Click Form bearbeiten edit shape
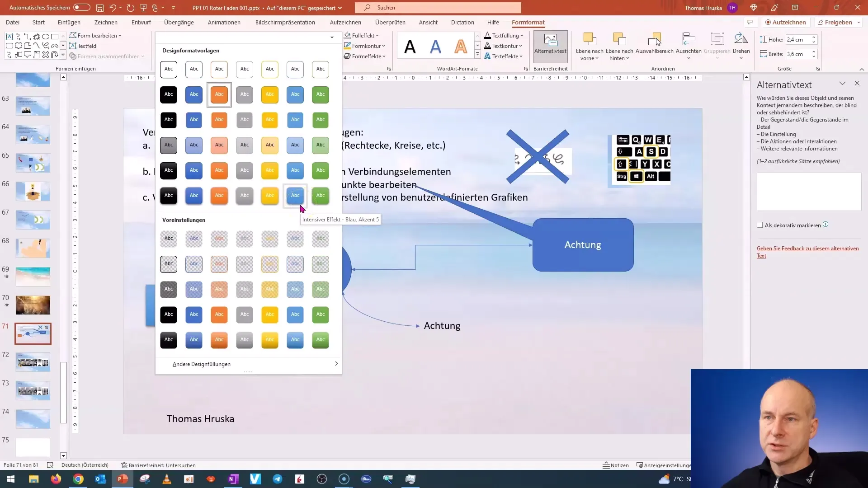This screenshot has height=488, width=868. tap(95, 36)
